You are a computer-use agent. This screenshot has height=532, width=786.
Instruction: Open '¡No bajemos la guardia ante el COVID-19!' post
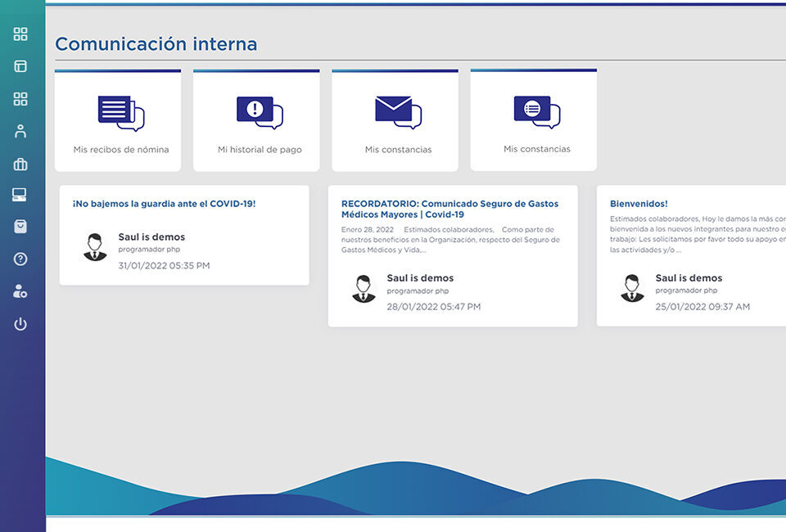[x=164, y=203]
